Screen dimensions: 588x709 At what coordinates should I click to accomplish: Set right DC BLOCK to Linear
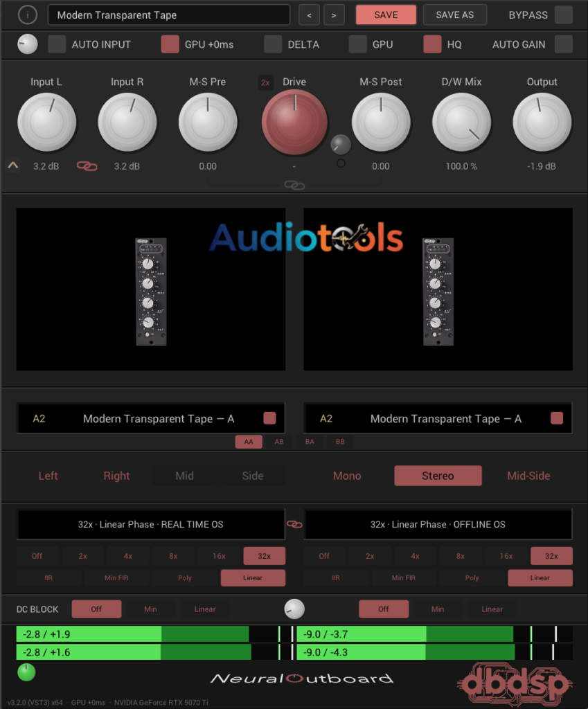[492, 609]
